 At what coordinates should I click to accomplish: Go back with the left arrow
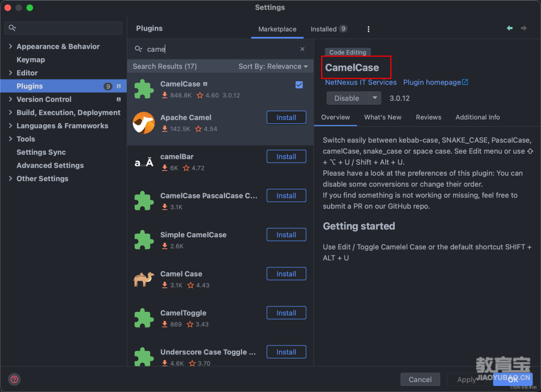pyautogui.click(x=509, y=28)
